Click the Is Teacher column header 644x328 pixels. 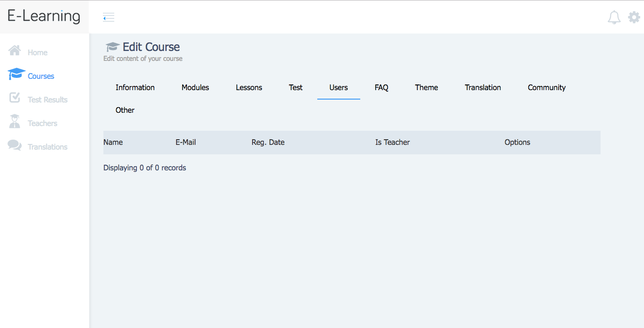tap(392, 142)
